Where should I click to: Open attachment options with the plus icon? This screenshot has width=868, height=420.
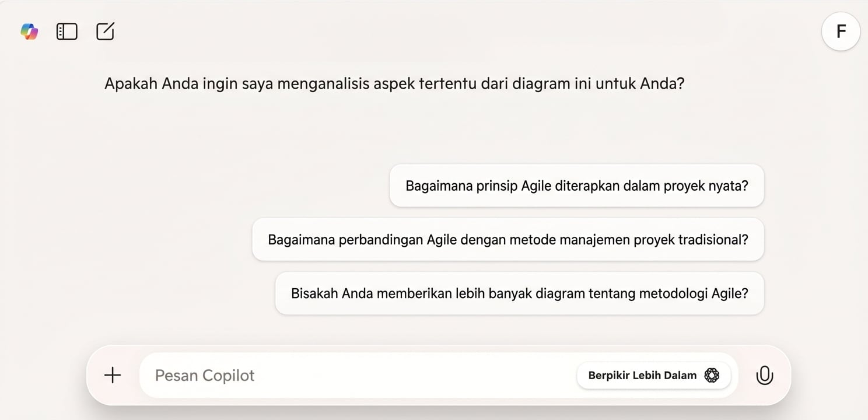(x=112, y=375)
